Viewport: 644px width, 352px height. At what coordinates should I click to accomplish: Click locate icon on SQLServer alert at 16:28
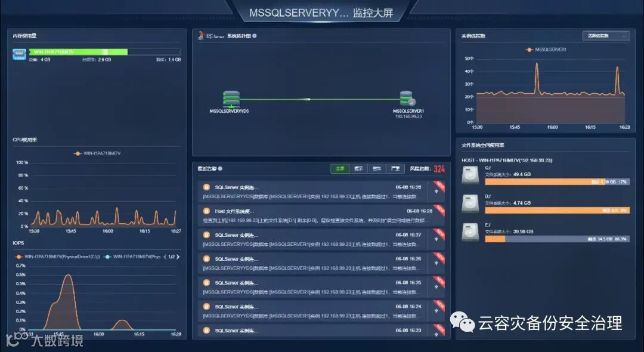[x=436, y=192]
